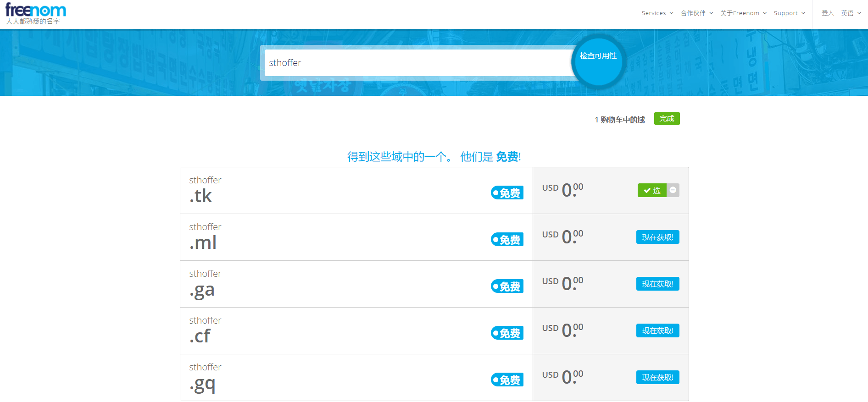The height and width of the screenshot is (402, 868).
Task: Expand the 合作伙伴 menu
Action: pos(697,13)
